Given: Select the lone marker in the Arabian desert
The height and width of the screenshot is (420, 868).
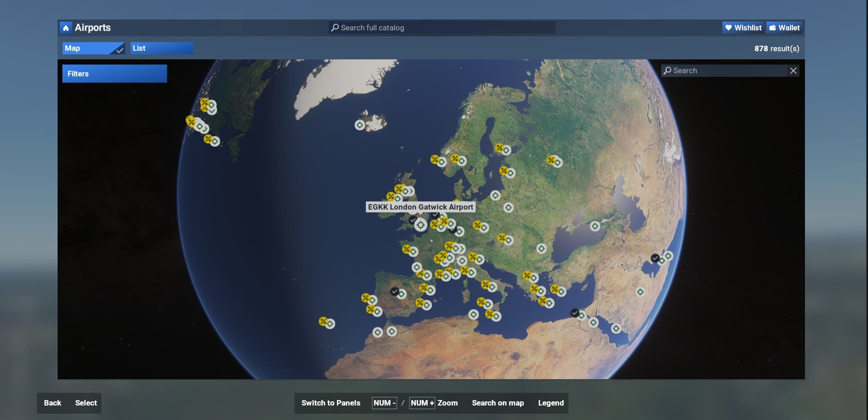Looking at the screenshot, I should (x=640, y=292).
